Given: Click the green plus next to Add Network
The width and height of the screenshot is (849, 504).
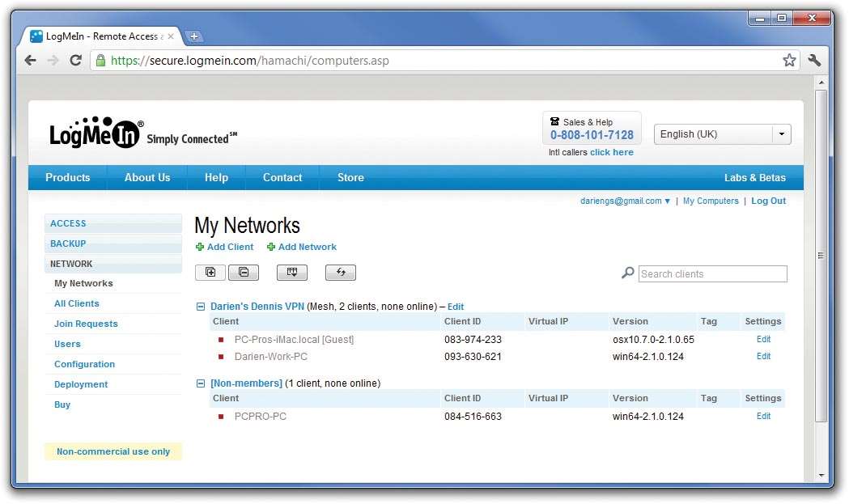Looking at the screenshot, I should pos(271,247).
